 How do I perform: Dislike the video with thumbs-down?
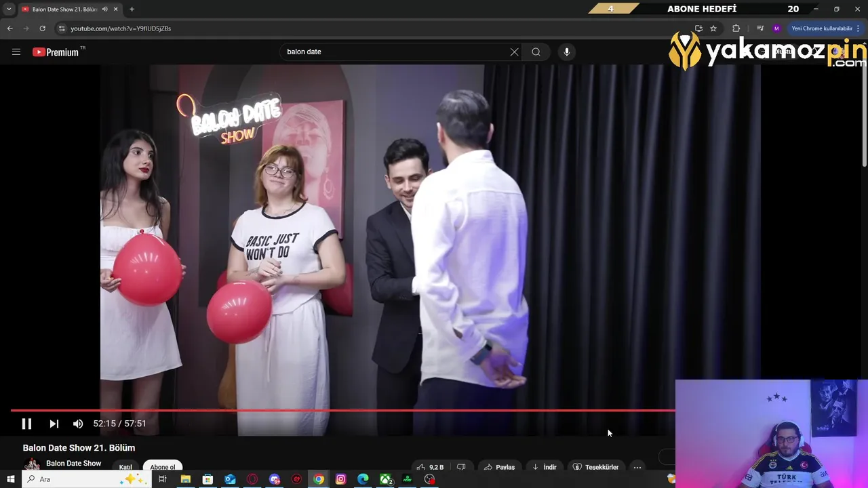(x=461, y=466)
